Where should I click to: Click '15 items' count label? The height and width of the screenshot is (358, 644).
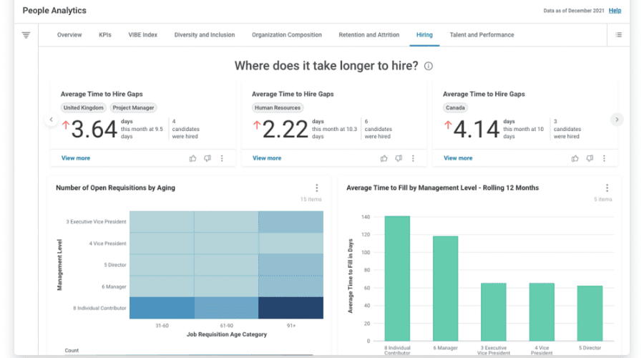point(311,199)
